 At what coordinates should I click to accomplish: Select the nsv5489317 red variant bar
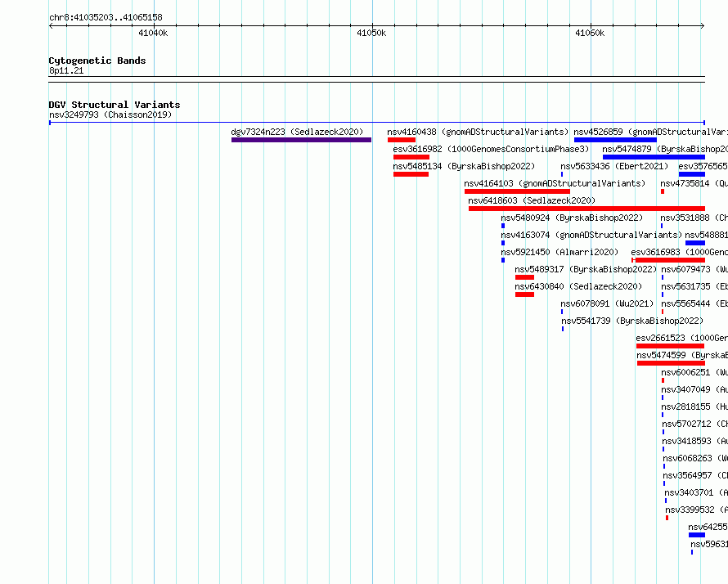pos(524,277)
